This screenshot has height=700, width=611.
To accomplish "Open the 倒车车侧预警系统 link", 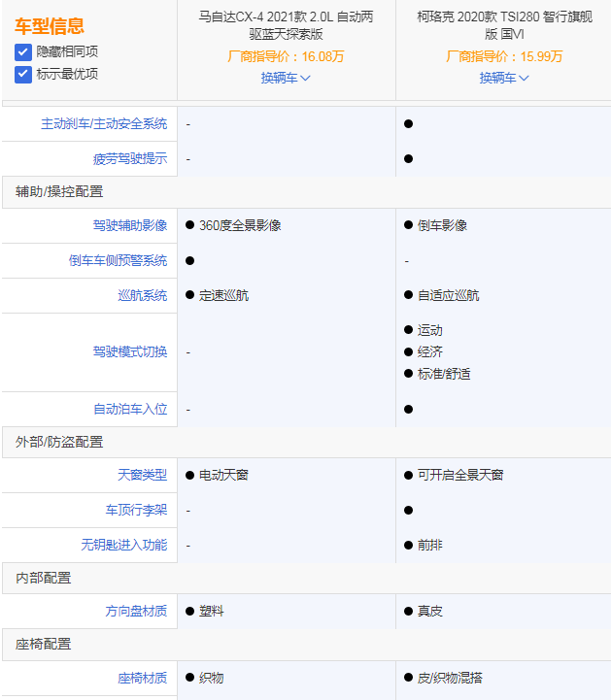I will tap(118, 260).
